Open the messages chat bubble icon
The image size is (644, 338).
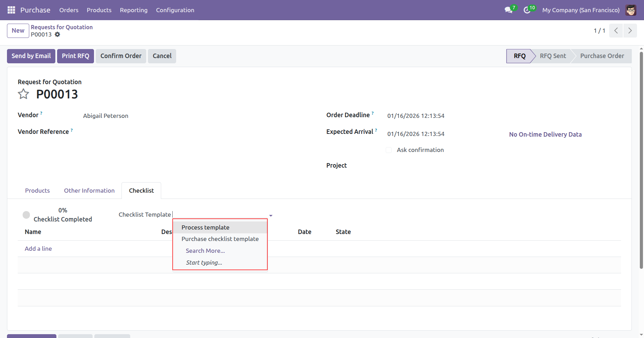[x=509, y=10]
